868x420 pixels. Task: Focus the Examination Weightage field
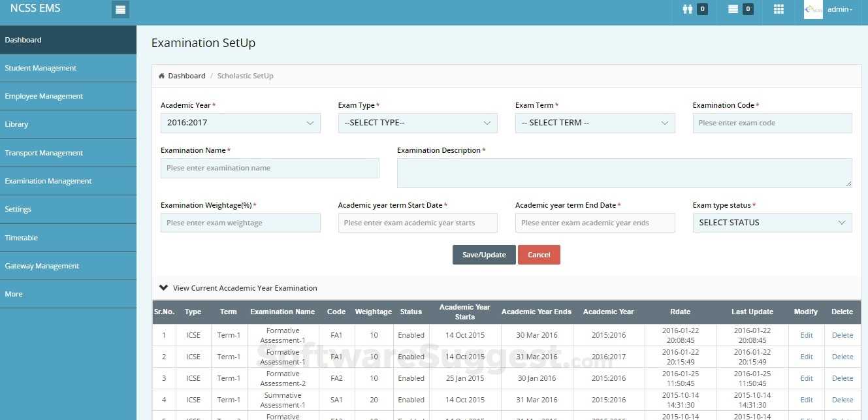(240, 223)
